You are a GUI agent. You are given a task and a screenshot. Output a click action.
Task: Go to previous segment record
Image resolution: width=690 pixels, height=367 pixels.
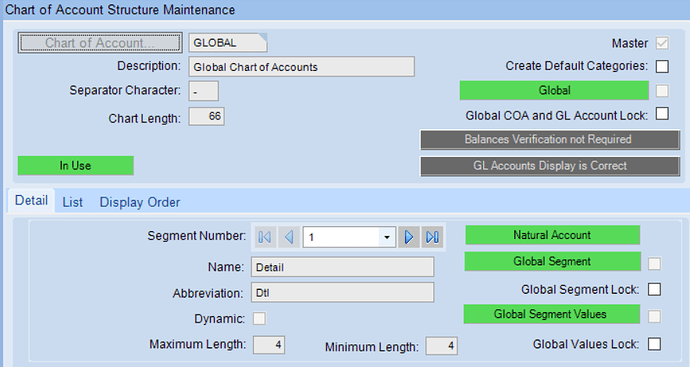pyautogui.click(x=289, y=238)
